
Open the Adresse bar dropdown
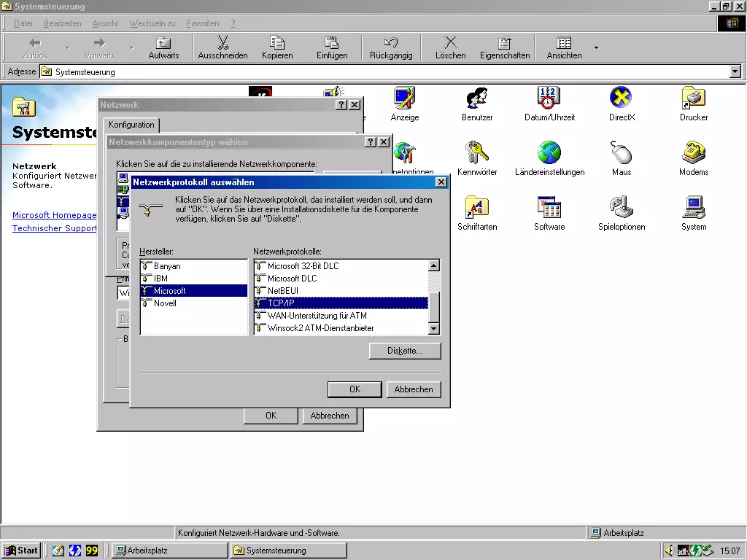(x=735, y=72)
